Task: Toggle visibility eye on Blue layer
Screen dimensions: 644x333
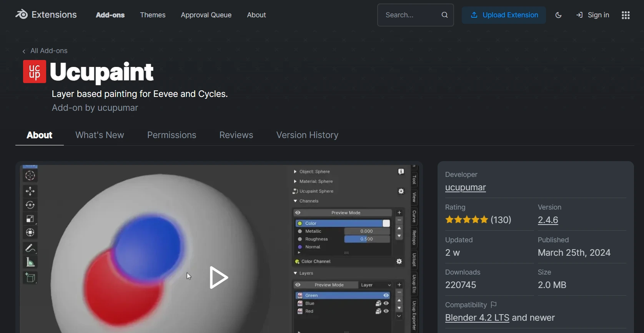Action: point(386,303)
